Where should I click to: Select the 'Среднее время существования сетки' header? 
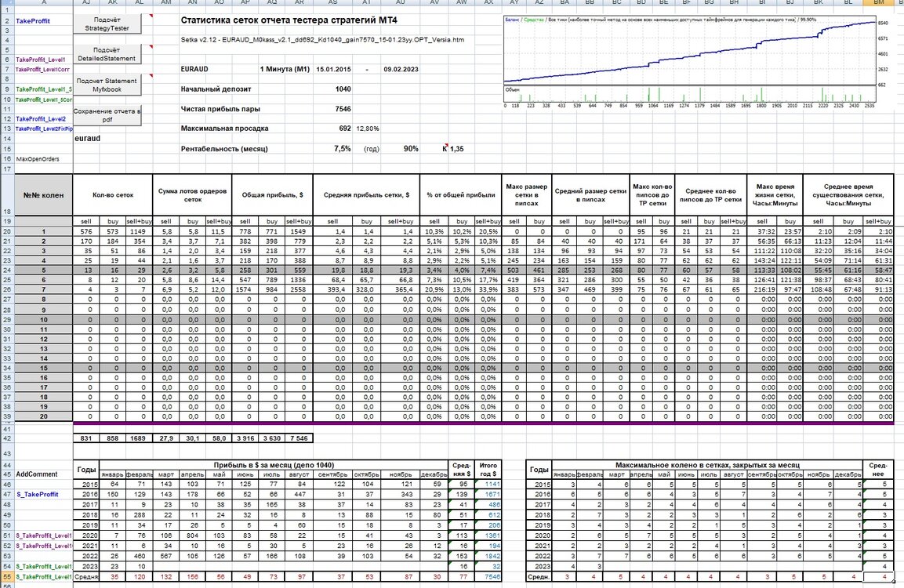coord(848,195)
